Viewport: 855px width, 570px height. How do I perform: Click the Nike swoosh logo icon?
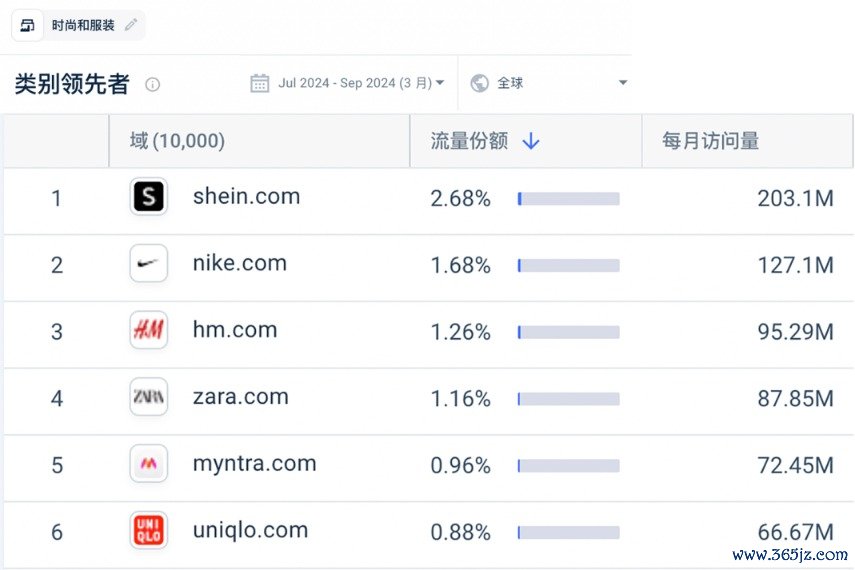pos(149,263)
